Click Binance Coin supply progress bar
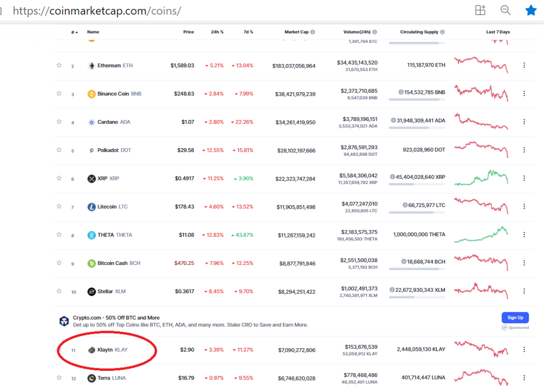The height and width of the screenshot is (392, 544). pos(417,100)
